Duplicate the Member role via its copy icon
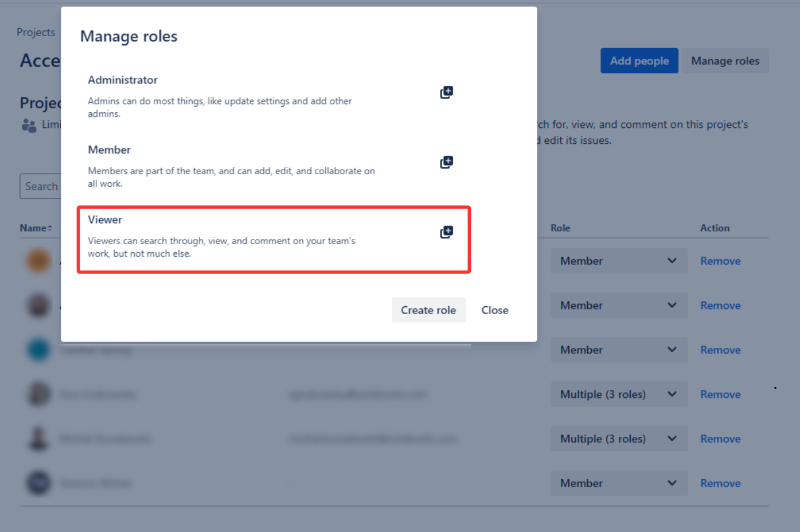This screenshot has height=532, width=800. pos(446,162)
